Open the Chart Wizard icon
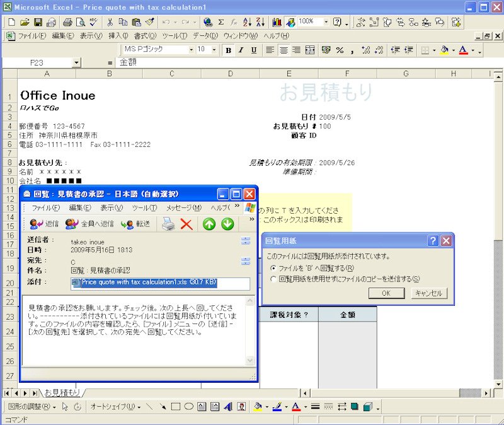The image size is (504, 425). [x=277, y=22]
